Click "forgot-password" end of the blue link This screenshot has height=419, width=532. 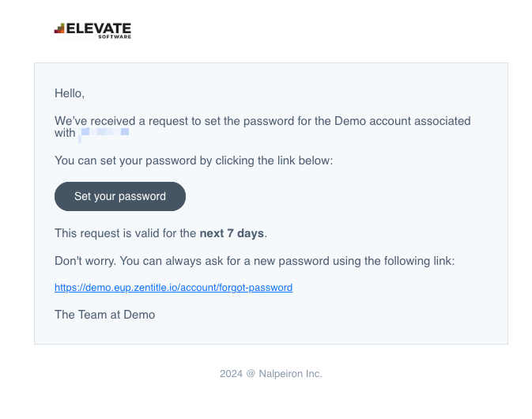point(256,287)
